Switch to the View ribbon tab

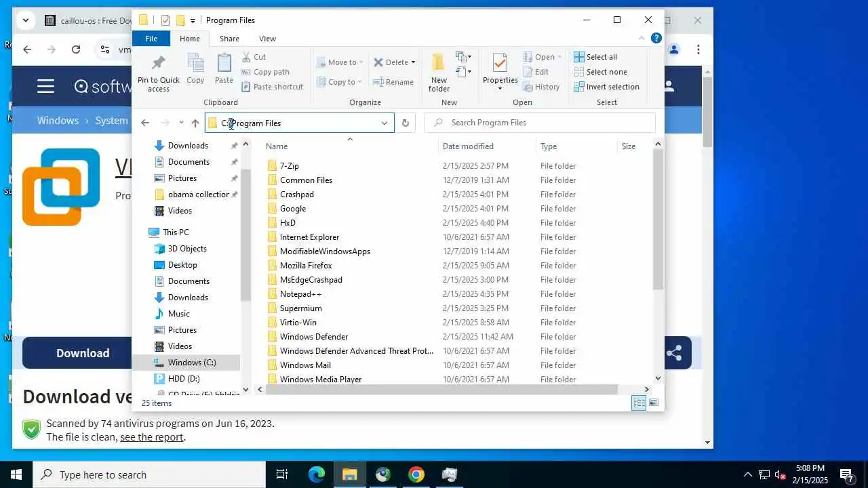click(268, 39)
